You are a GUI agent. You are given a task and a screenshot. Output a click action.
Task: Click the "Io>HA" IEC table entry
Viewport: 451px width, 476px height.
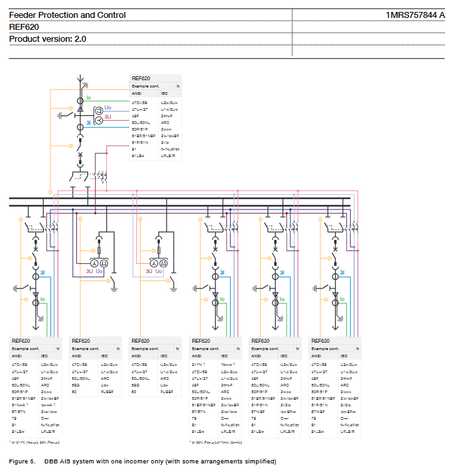48,405
